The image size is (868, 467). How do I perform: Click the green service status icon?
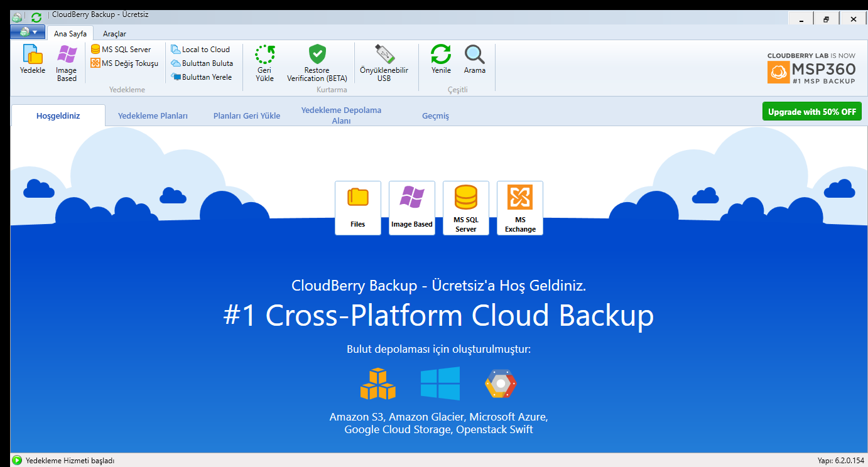tap(17, 461)
